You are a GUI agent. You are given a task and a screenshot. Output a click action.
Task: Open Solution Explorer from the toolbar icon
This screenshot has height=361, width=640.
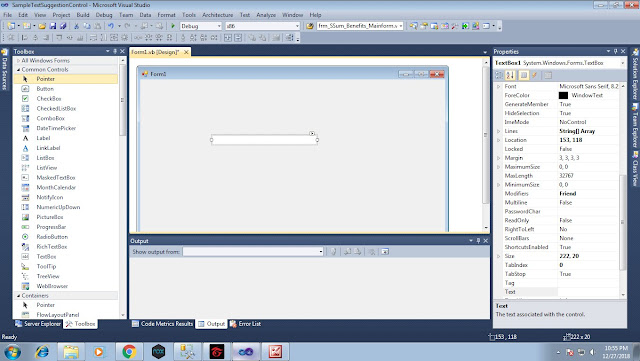(x=413, y=26)
